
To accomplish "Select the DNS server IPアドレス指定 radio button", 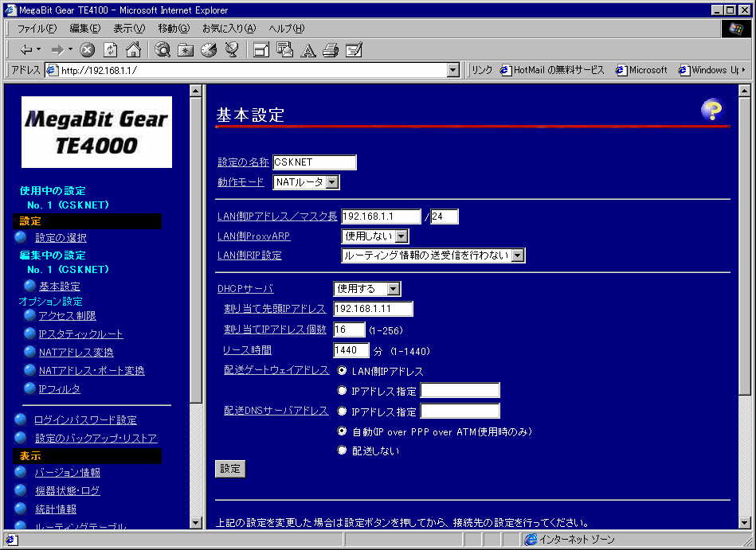I will pyautogui.click(x=342, y=411).
